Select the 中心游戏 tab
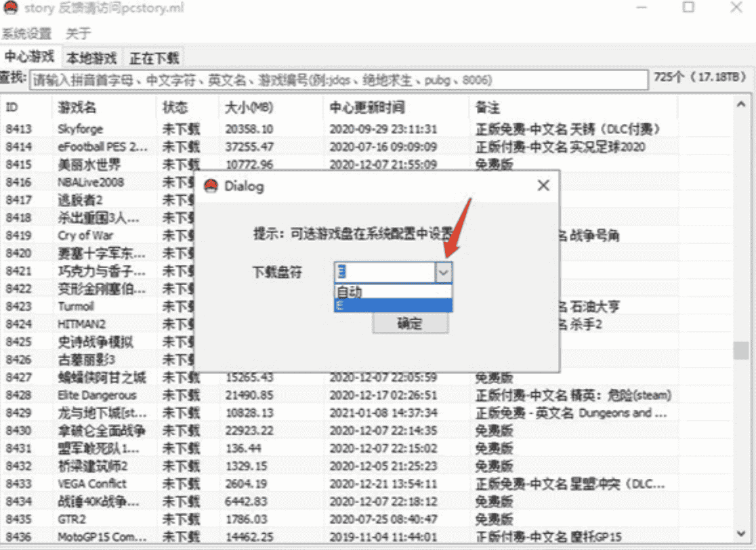 tap(30, 56)
